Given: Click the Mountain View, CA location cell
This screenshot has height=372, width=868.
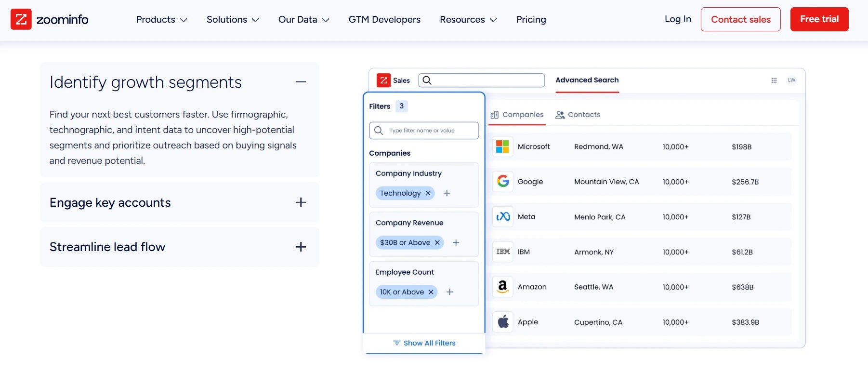Looking at the screenshot, I should click(606, 182).
